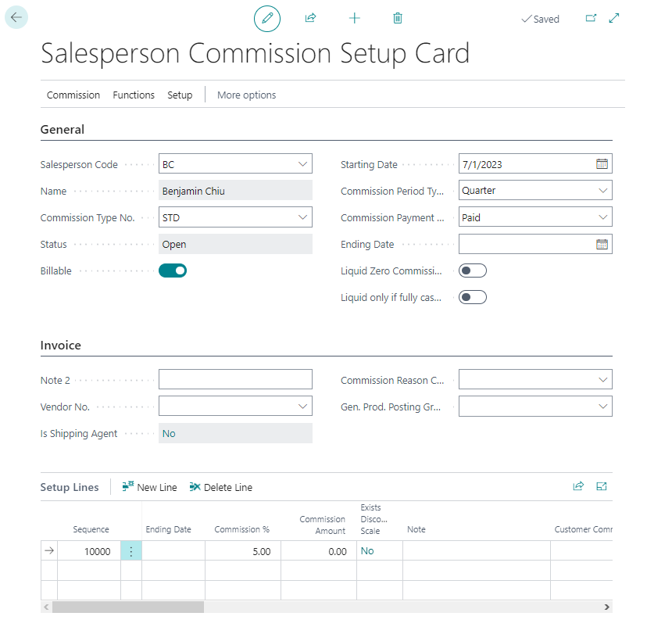Expand the Vendor No. dropdown
The image size is (672, 627).
pyautogui.click(x=302, y=407)
